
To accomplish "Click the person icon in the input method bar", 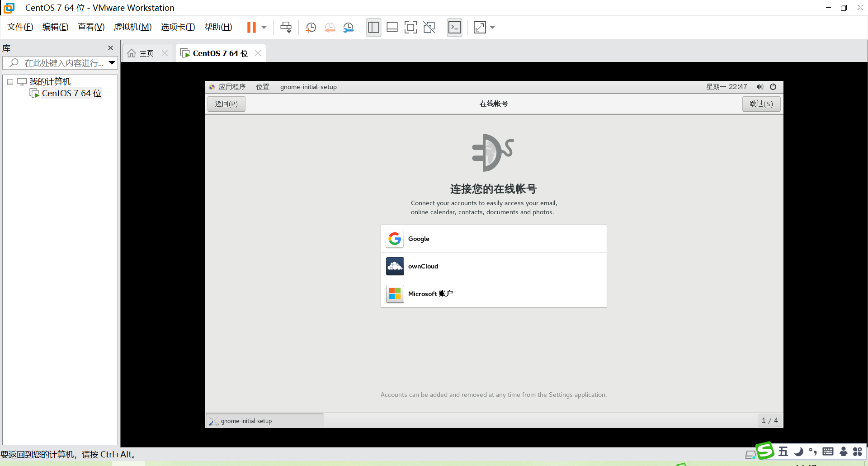I will click(843, 452).
